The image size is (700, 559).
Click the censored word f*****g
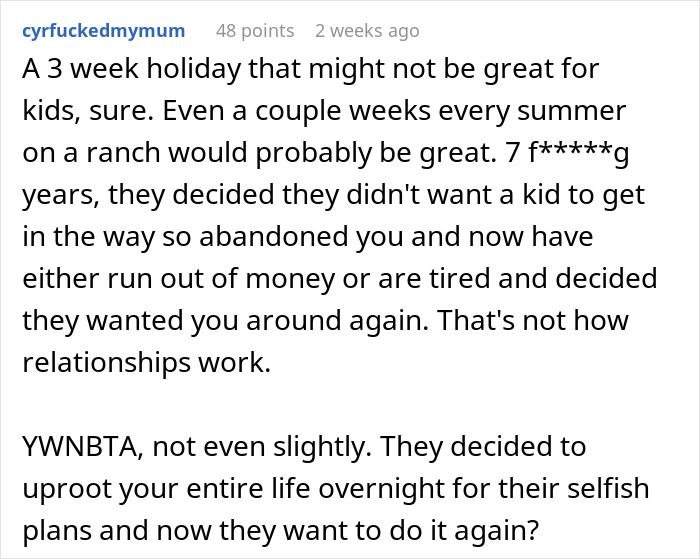click(x=579, y=153)
